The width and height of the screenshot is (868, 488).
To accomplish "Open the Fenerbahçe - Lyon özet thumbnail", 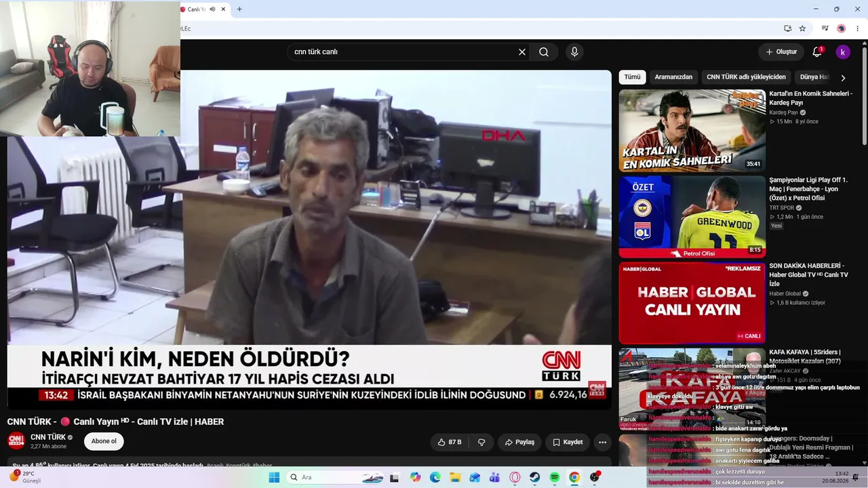I will point(692,217).
